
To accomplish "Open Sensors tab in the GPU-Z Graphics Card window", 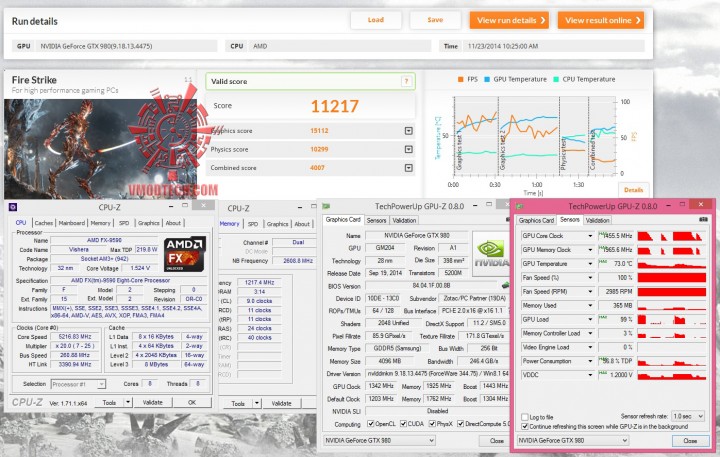I will (x=376, y=220).
